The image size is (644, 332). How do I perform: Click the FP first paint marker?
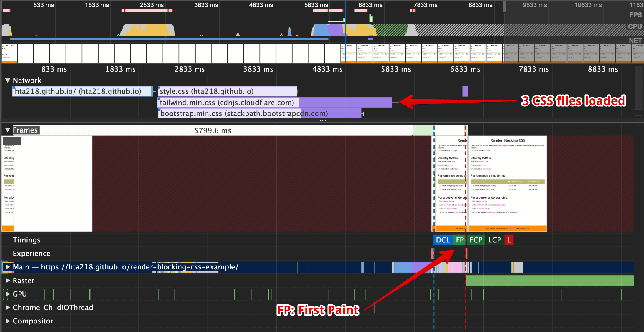[460, 240]
